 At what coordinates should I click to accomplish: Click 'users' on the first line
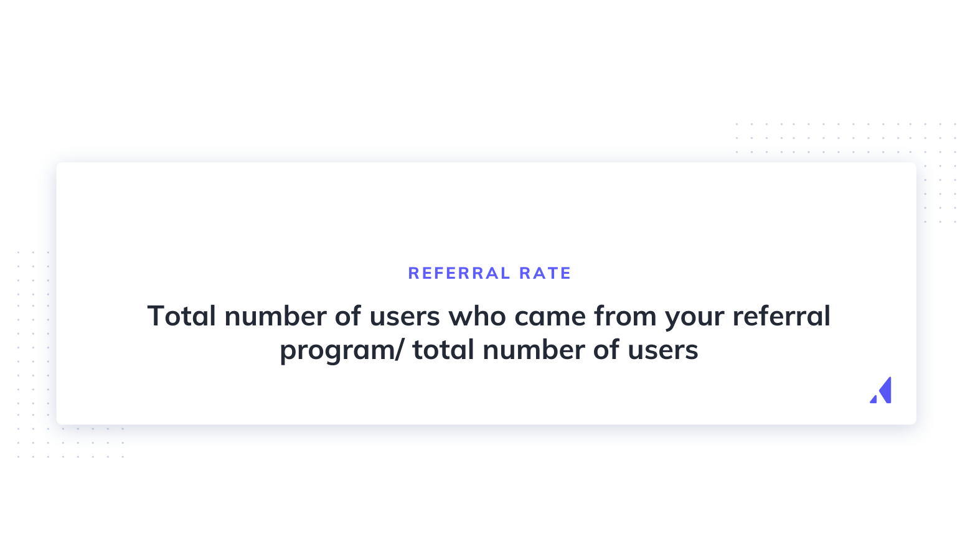[405, 316]
